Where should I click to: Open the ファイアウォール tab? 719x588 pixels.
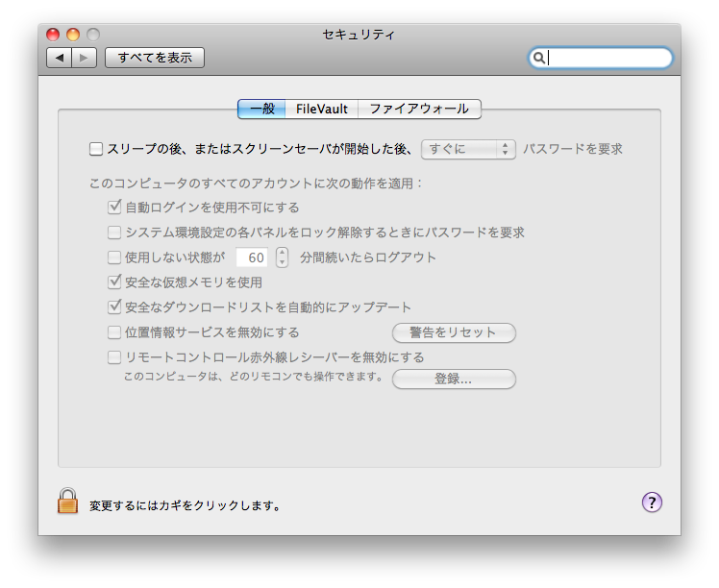(419, 110)
